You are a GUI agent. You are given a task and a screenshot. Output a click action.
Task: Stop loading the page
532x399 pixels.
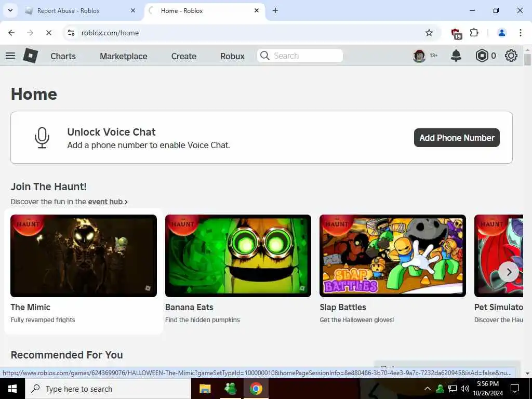[48, 33]
